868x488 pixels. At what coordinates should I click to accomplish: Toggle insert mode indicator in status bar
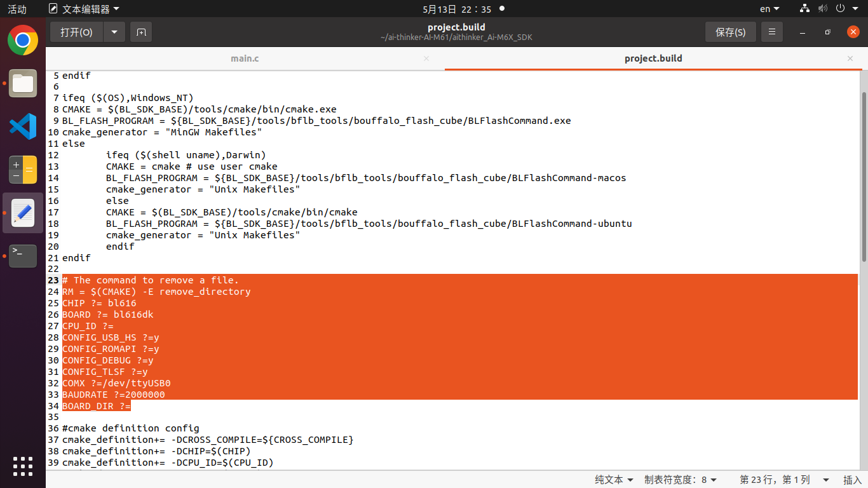[x=852, y=480]
